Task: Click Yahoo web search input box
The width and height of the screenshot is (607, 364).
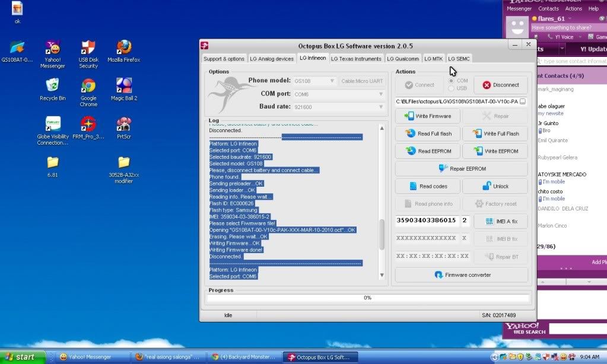Action: [x=577, y=329]
